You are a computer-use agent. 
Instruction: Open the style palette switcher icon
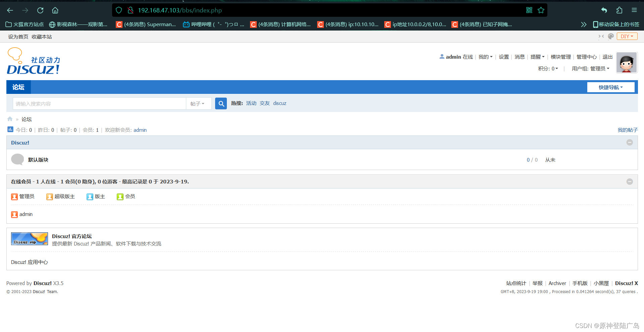(611, 36)
